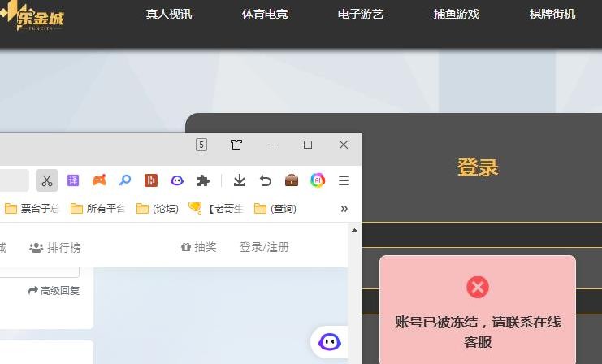Open the brown briefcase toolbox icon
The image size is (602, 364).
coord(291,180)
